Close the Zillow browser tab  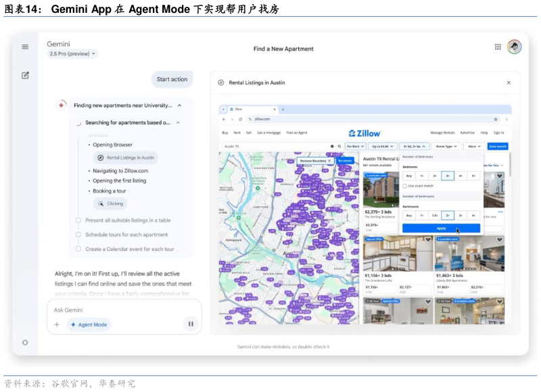pos(275,109)
